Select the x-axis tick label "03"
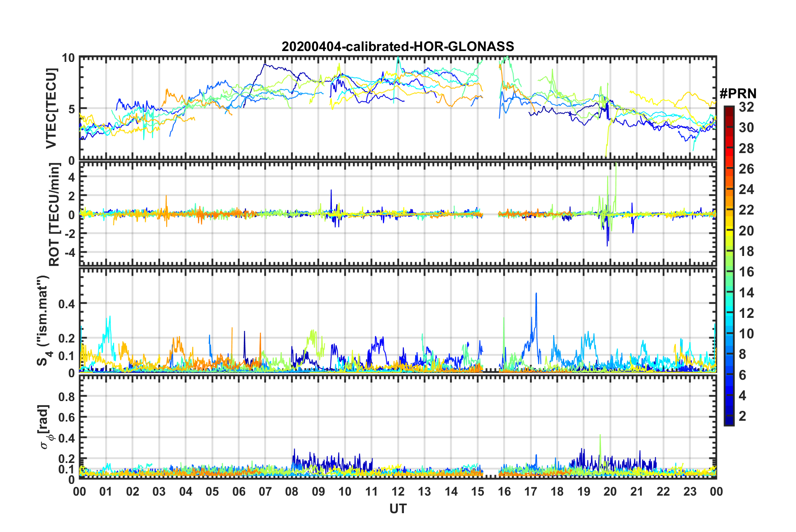 (x=159, y=491)
